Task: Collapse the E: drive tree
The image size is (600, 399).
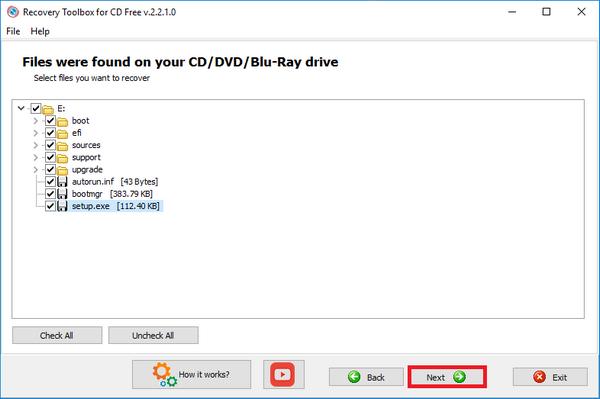Action: click(21, 108)
